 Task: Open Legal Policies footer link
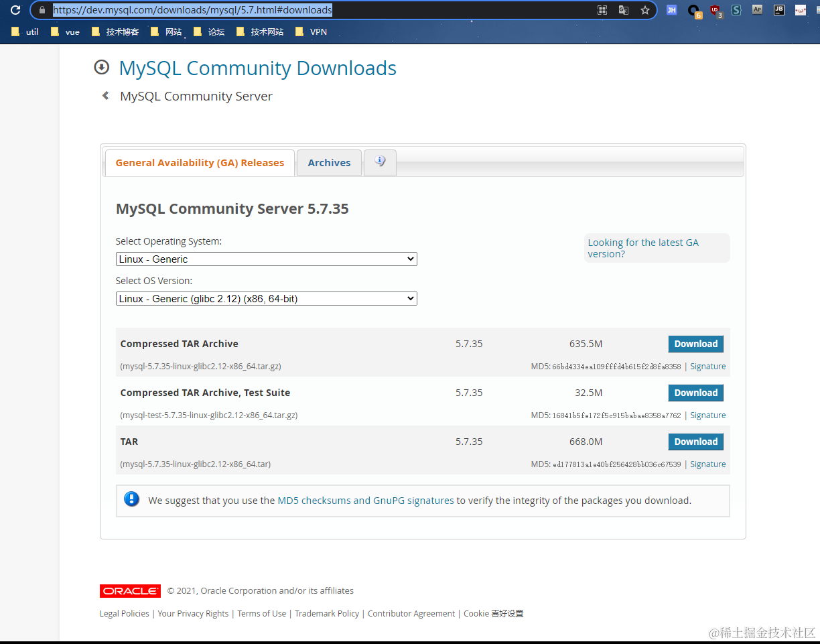pyautogui.click(x=125, y=614)
